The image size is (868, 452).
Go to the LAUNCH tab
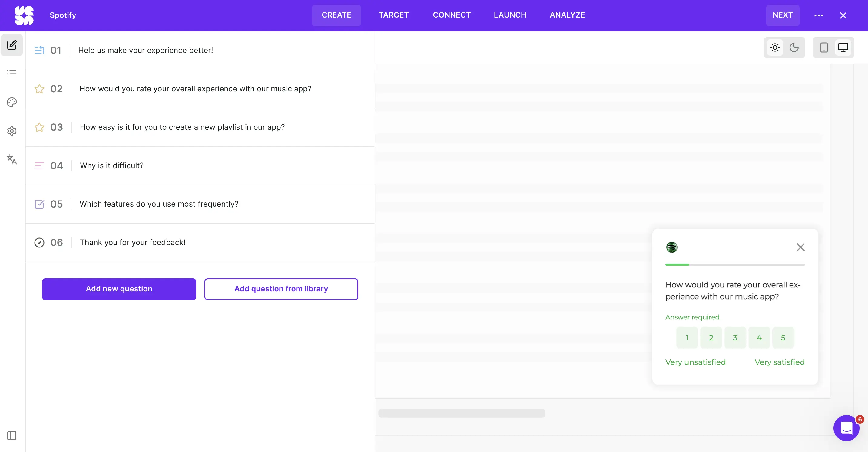pos(510,15)
